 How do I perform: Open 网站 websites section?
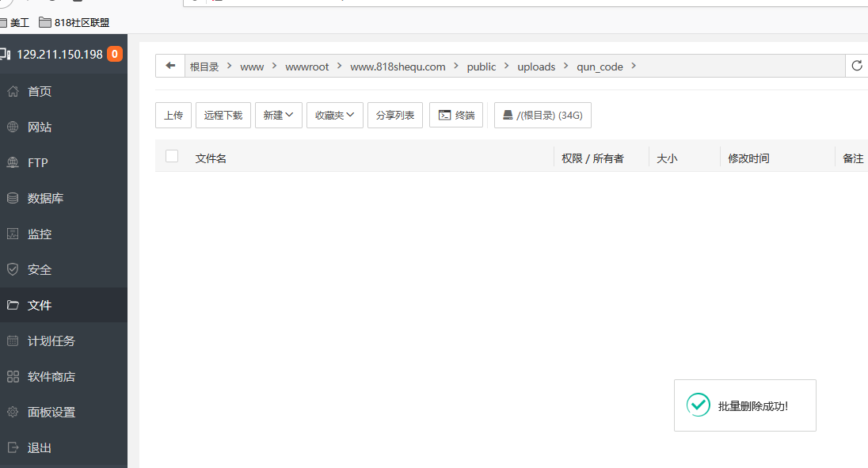point(40,127)
